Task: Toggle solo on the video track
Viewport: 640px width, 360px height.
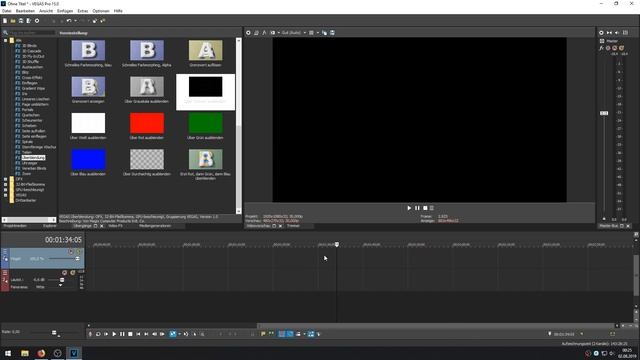Action: pos(78,252)
